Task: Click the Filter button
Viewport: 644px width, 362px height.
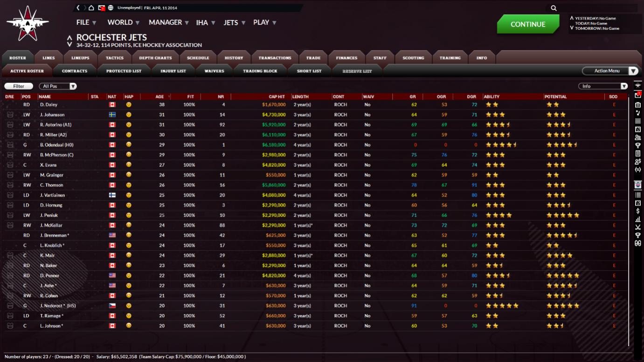Action: [19, 86]
